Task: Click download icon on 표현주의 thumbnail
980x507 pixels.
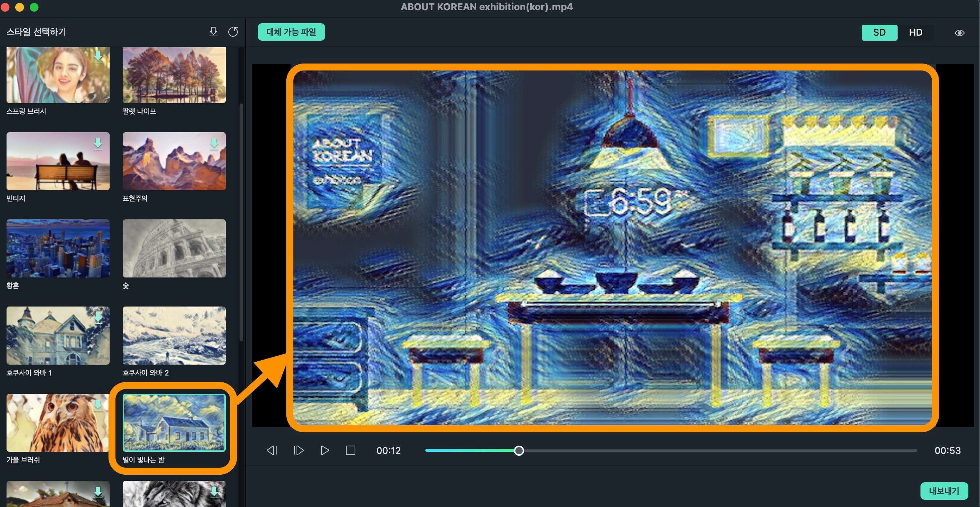Action: pos(214,143)
